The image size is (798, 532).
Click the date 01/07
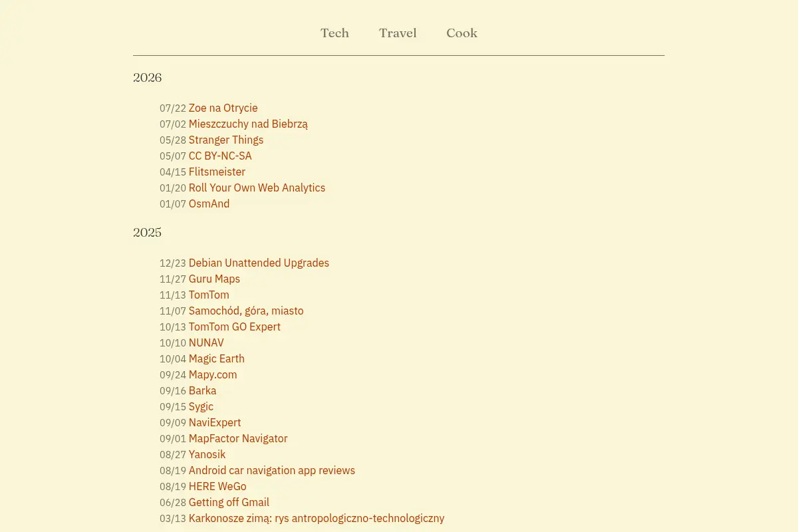tap(173, 204)
